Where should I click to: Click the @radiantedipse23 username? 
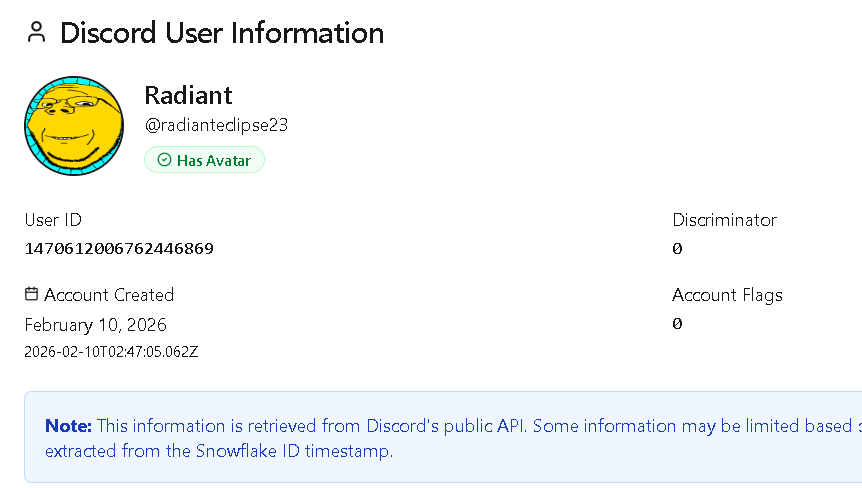click(216, 126)
